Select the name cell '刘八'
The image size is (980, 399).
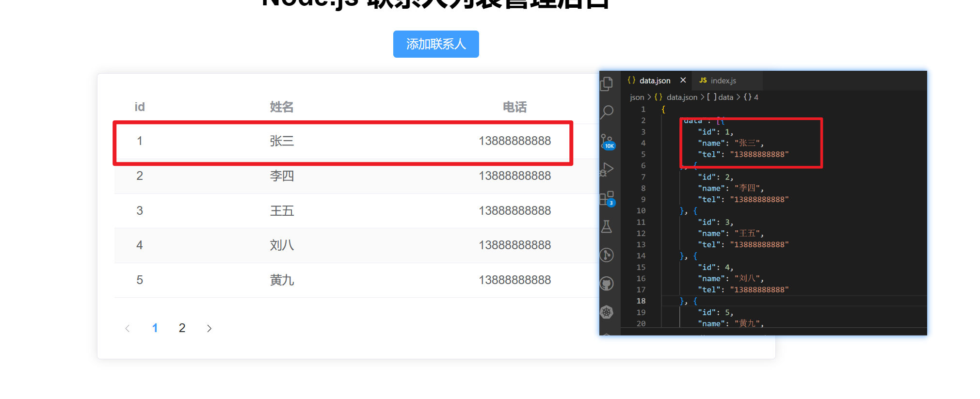(x=282, y=245)
